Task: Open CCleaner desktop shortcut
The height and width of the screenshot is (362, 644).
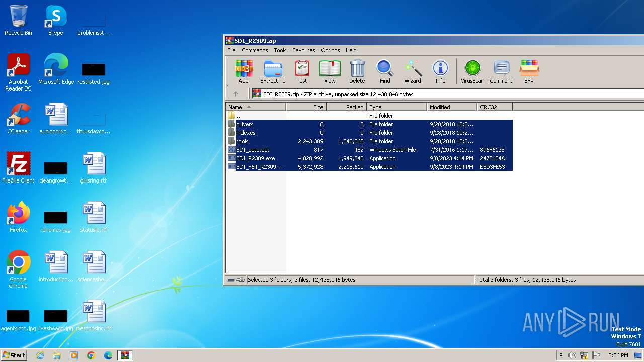Action: tap(18, 119)
